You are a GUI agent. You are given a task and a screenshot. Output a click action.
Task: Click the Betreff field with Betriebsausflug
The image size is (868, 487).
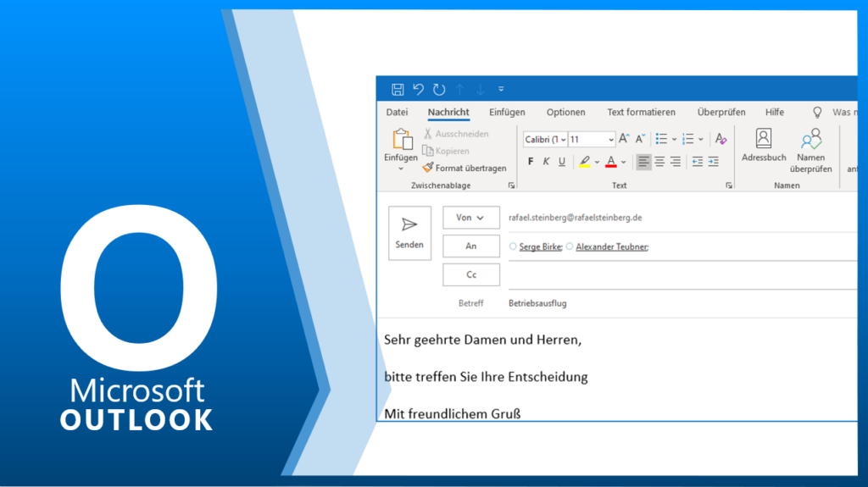[682, 303]
